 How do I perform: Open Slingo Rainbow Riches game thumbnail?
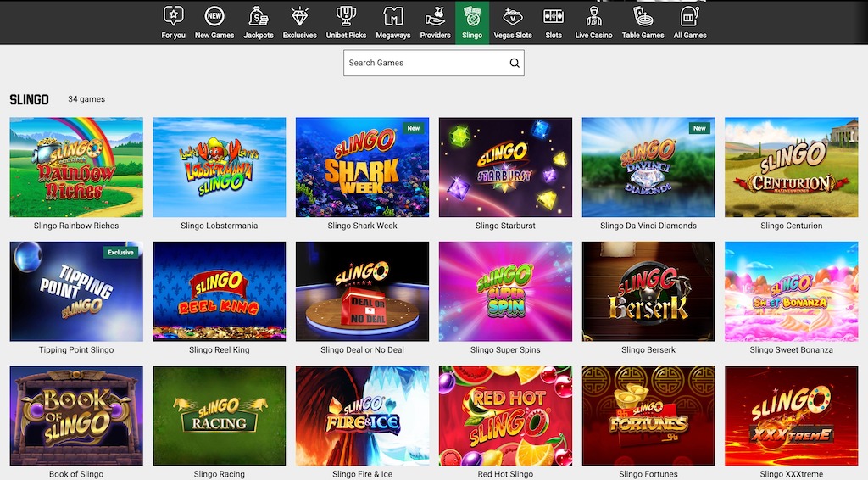[x=76, y=167]
